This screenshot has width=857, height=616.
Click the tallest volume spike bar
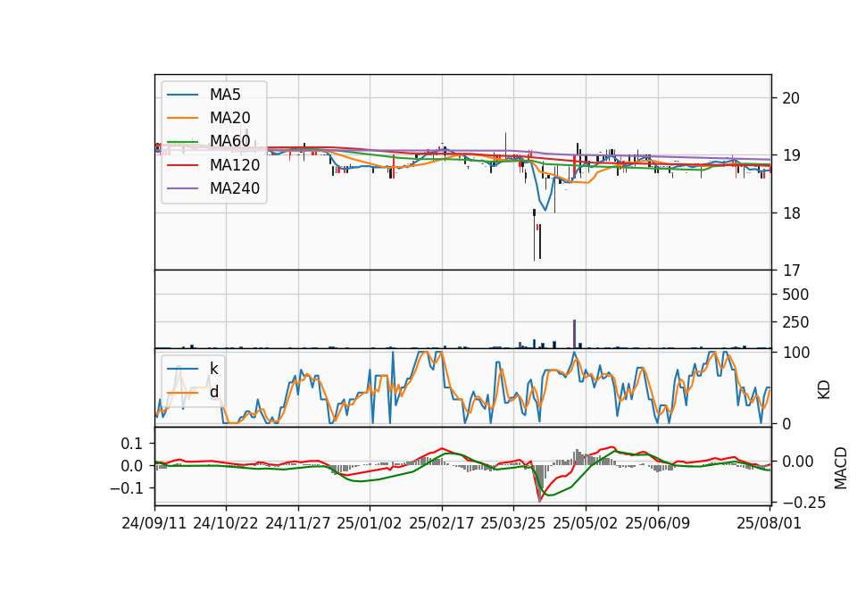pyautogui.click(x=574, y=333)
